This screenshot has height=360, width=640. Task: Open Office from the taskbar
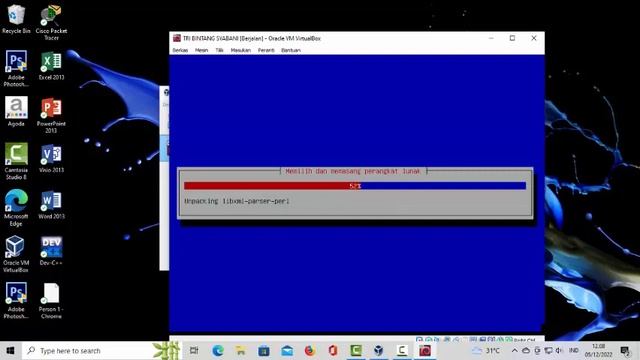tap(333, 351)
